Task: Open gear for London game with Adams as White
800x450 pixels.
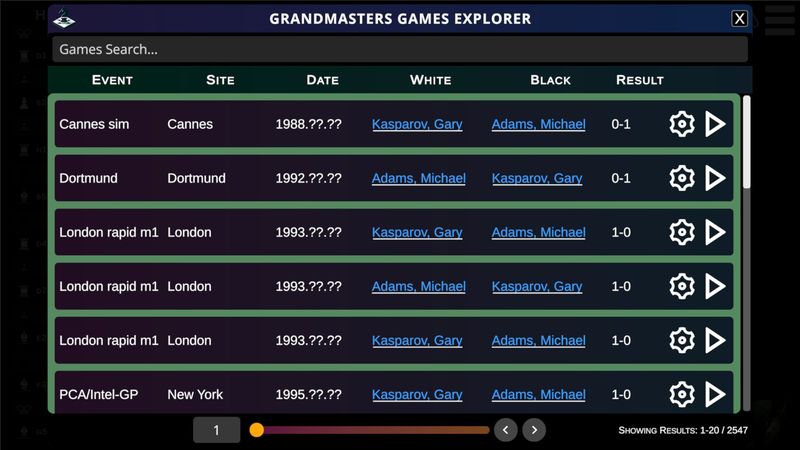Action: 681,286
